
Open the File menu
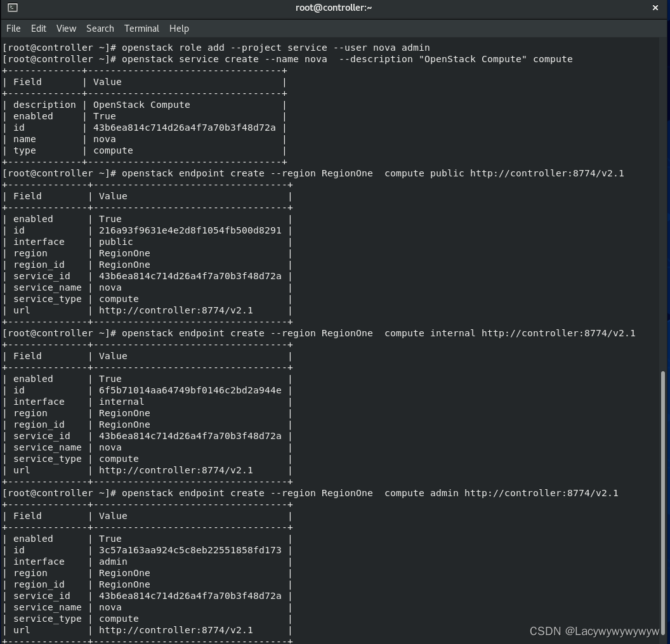tap(13, 29)
